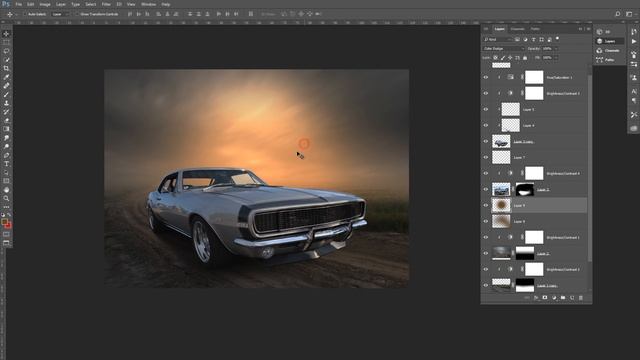This screenshot has height=360, width=640.
Task: Select the Dodge tool
Action: pos(6,146)
